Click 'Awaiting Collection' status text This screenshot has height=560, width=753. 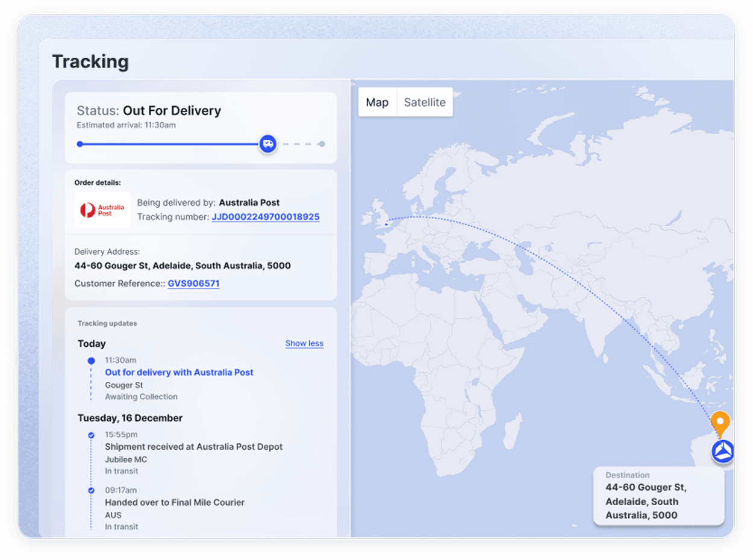141,397
